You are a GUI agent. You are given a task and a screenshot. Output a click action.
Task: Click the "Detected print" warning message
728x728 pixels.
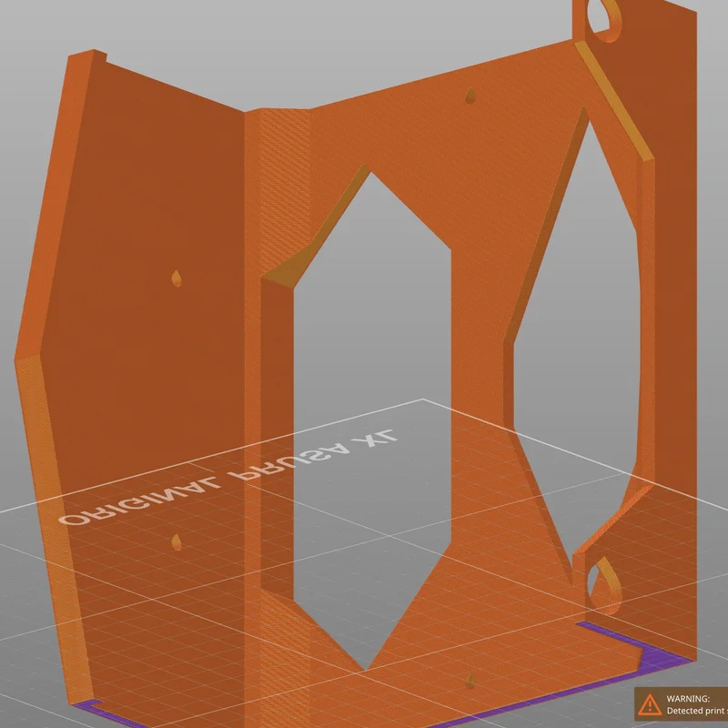[x=697, y=711]
